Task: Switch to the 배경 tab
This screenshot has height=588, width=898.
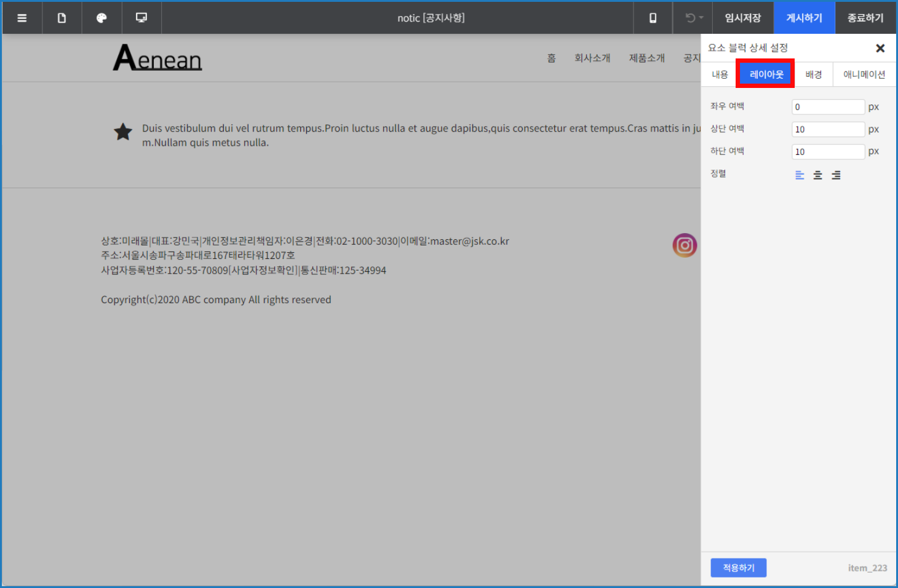Action: (813, 74)
